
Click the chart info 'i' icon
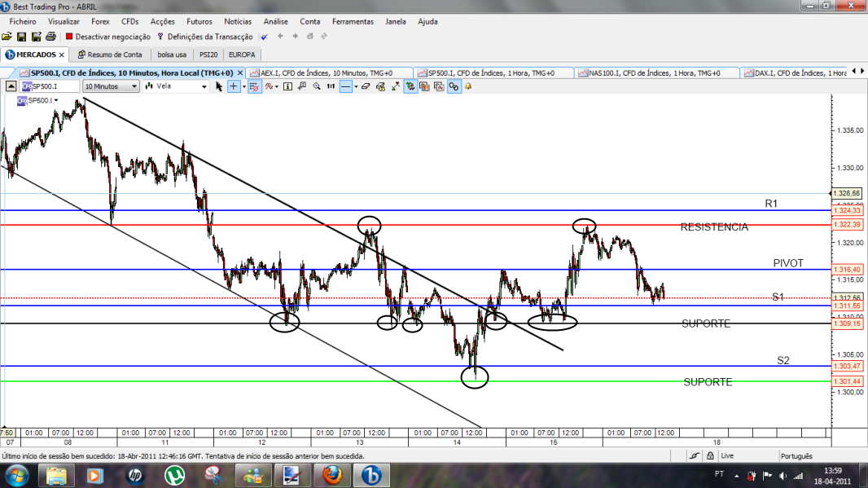[x=288, y=86]
